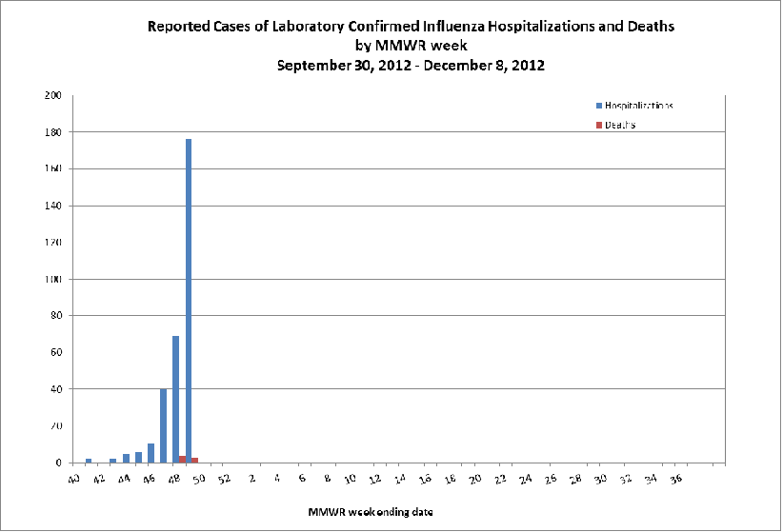Screen dimensions: 783x532
Task: Select the Deaths legend label
Action: 620,125
